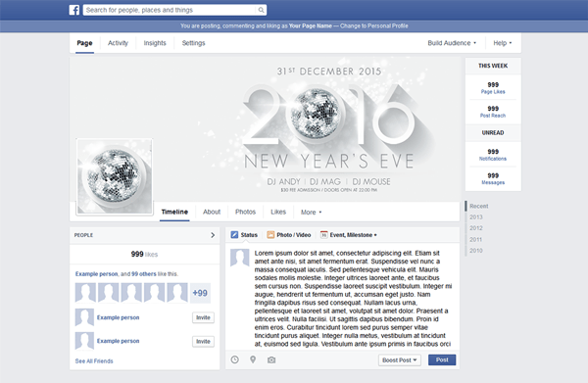This screenshot has width=588, height=383.
Task: Choose the Photo / Video icon
Action: (270, 235)
